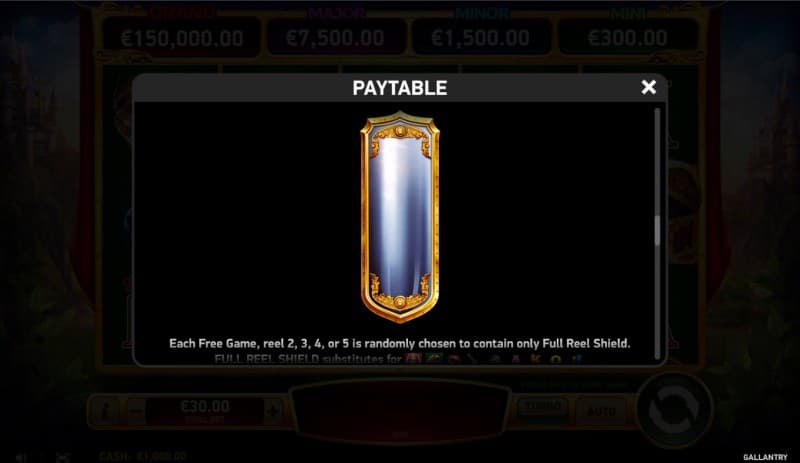The image size is (800, 463).
Task: Click the paytable scrollbar thumb
Action: pyautogui.click(x=657, y=230)
